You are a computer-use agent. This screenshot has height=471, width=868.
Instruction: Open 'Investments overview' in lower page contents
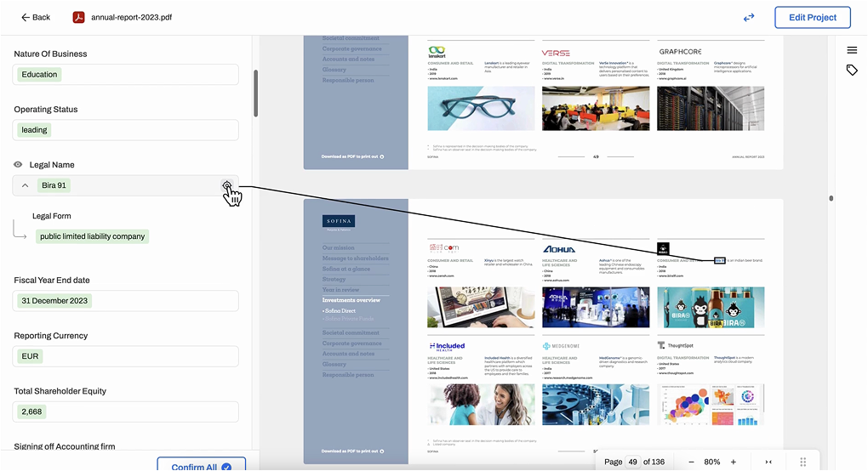(x=351, y=300)
